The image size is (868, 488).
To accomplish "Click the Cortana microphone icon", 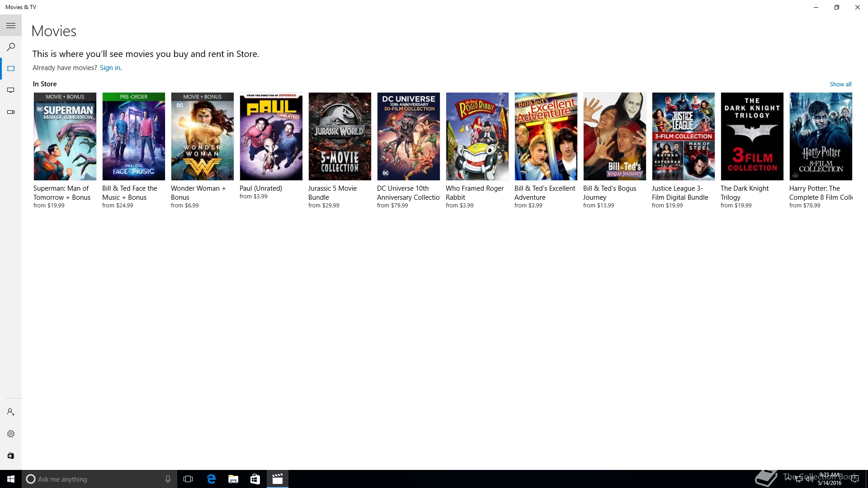I will 168,479.
